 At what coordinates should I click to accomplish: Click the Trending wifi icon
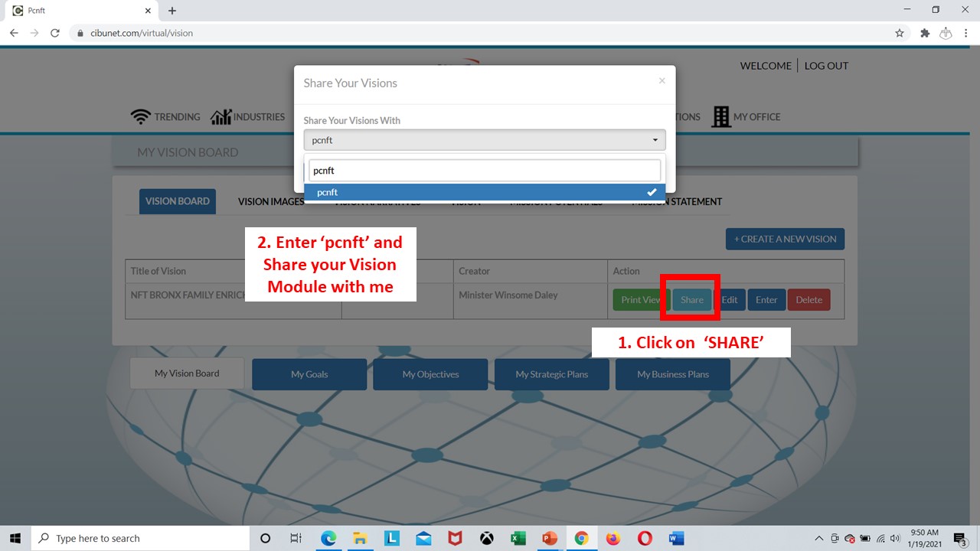point(140,116)
